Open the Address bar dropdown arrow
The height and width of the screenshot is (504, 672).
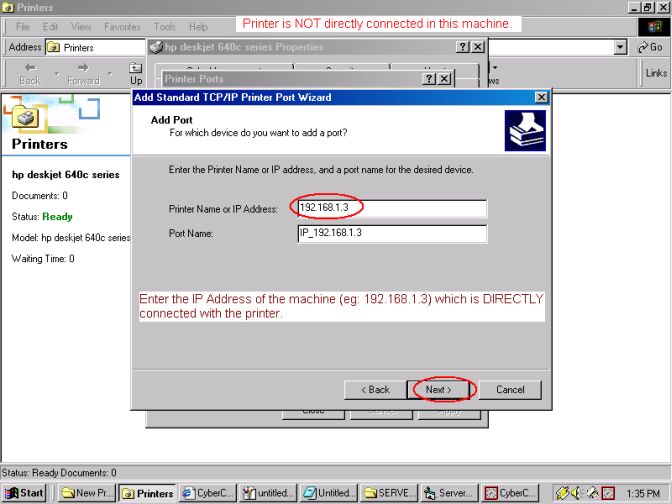pyautogui.click(x=621, y=47)
